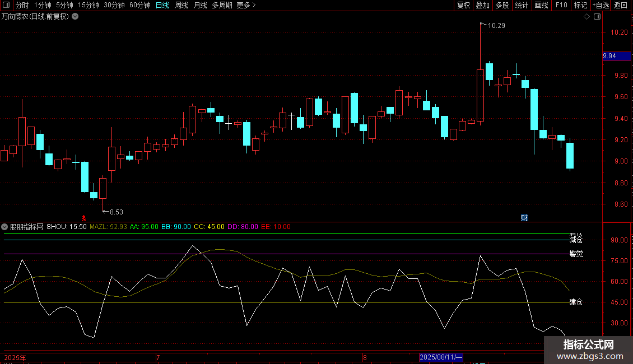Select the 15分钟 period tab

89,5
